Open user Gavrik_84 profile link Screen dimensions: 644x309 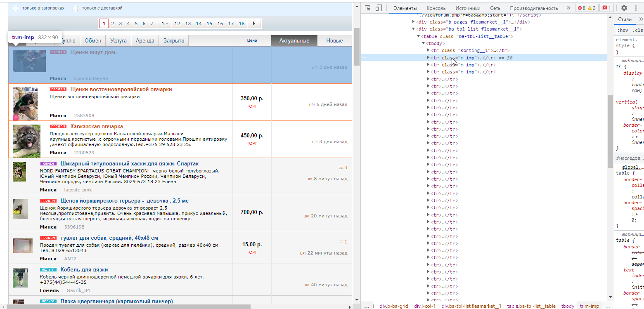tap(78, 290)
